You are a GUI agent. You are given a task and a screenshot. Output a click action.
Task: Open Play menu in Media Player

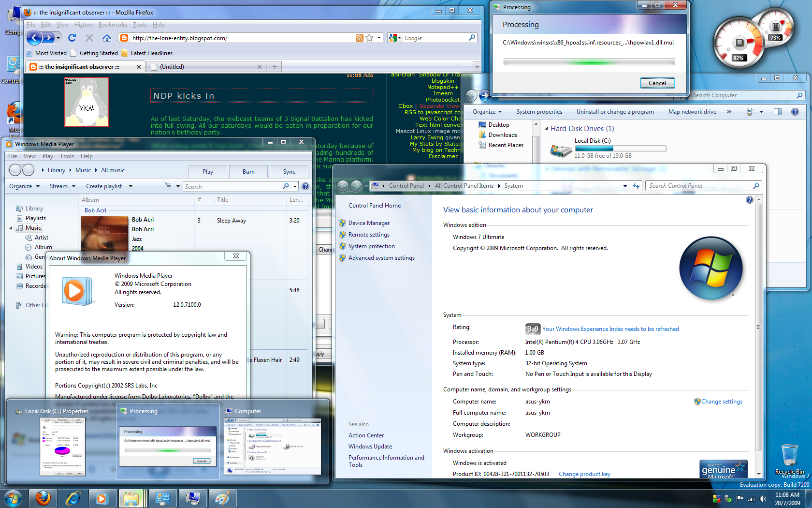click(47, 156)
